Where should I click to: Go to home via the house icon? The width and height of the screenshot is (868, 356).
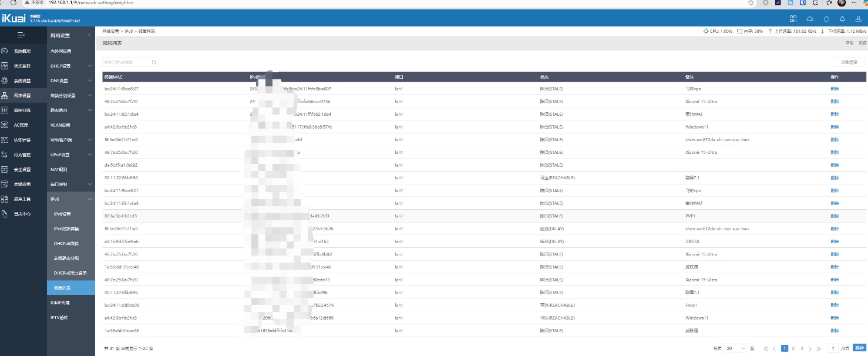(x=826, y=19)
